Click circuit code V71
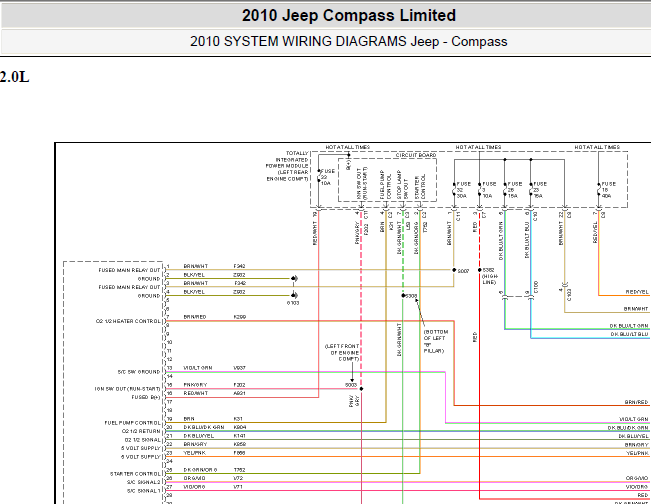Screen dimensions: 651x504 pos(238,487)
